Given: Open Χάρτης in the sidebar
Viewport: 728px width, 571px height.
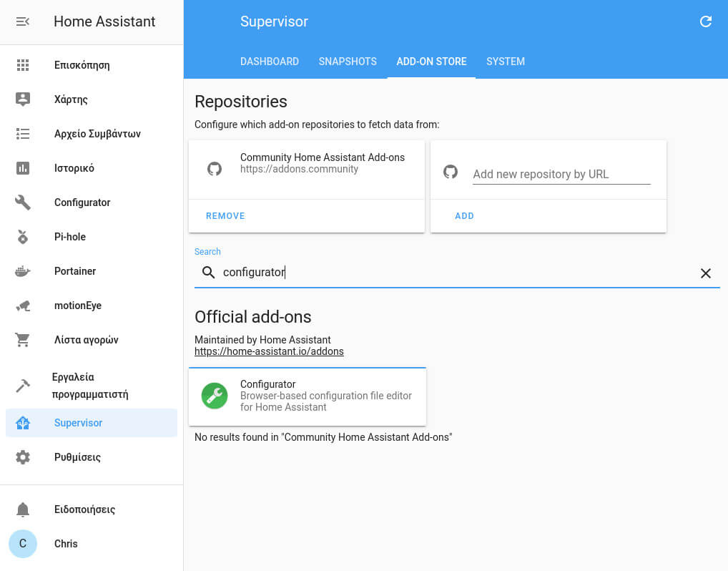Looking at the screenshot, I should pyautogui.click(x=92, y=99).
